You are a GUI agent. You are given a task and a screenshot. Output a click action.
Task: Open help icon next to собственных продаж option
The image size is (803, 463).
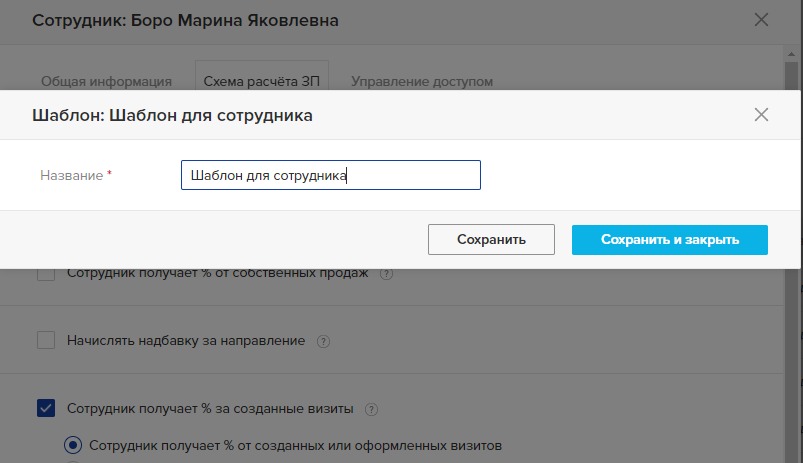click(x=387, y=274)
